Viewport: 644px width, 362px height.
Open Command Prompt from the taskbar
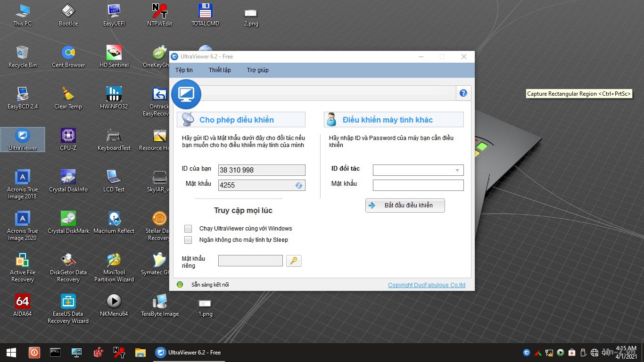click(55, 352)
